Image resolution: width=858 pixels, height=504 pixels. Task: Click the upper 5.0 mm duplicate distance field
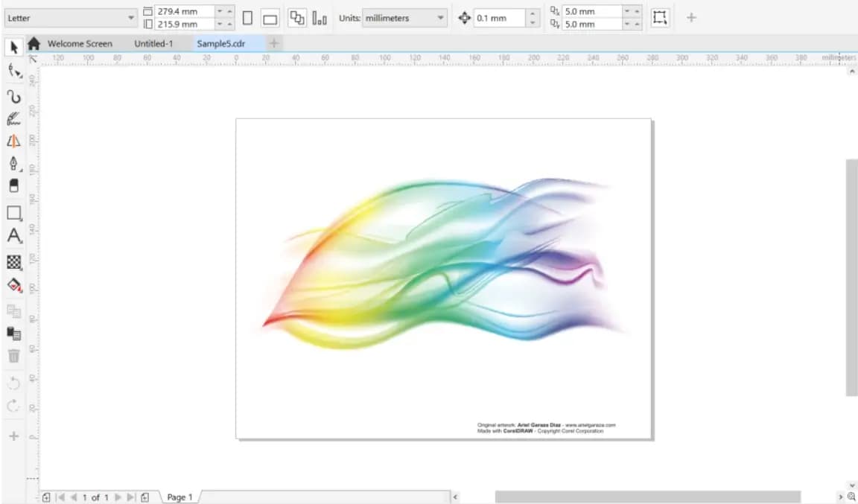(593, 11)
